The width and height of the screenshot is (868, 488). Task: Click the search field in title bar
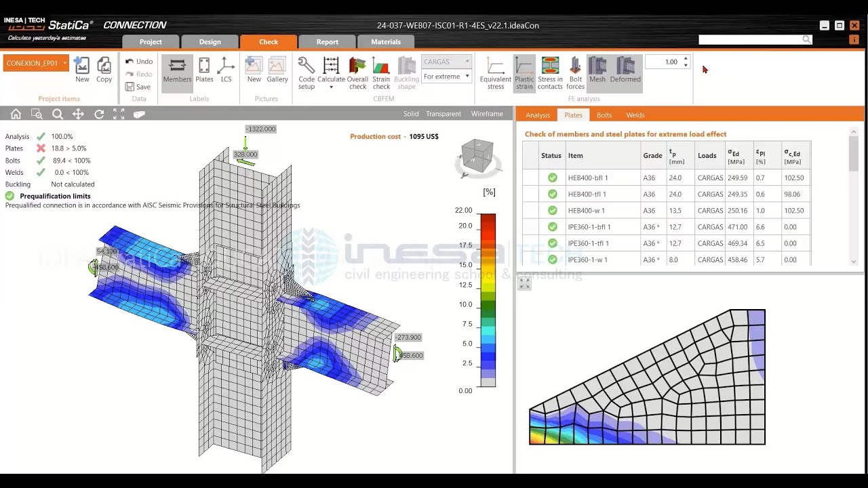pyautogui.click(x=755, y=40)
